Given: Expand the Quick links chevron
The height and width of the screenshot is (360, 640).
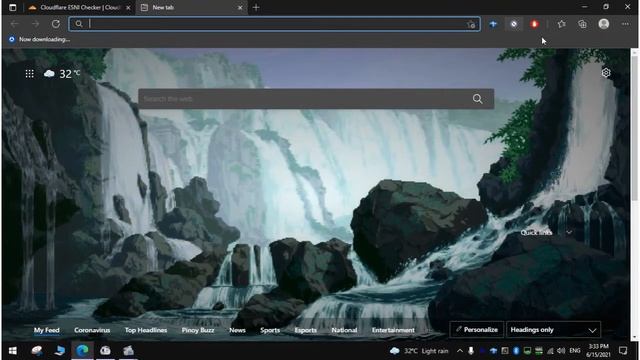Looking at the screenshot, I should (569, 232).
